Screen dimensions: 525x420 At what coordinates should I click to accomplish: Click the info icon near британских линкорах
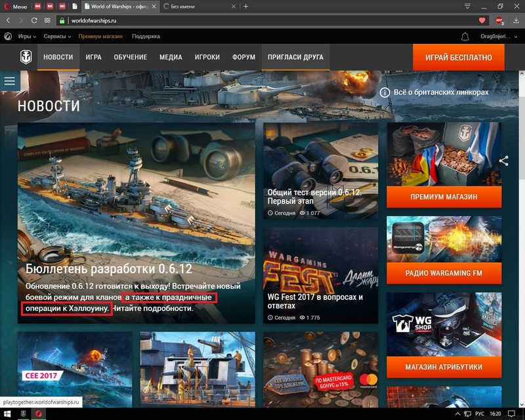click(x=385, y=92)
